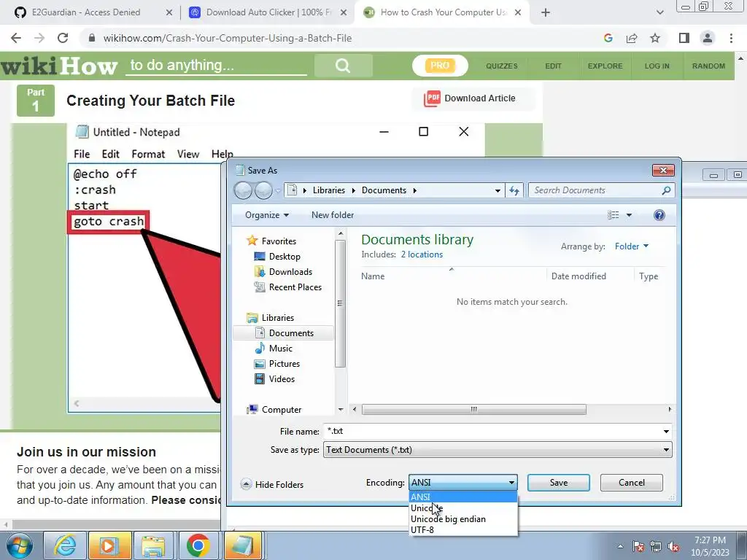Click the refresh button beside the path bar

click(514, 190)
